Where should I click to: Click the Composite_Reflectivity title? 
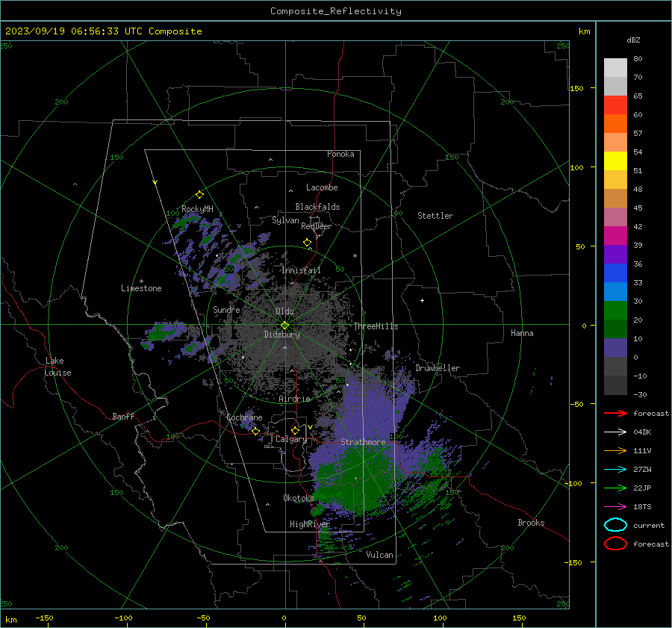pyautogui.click(x=336, y=11)
